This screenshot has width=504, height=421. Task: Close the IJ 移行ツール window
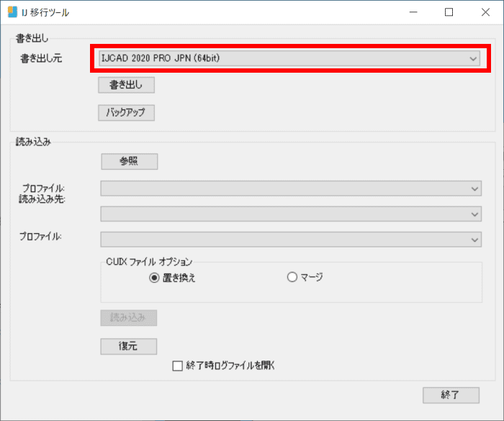pyautogui.click(x=485, y=12)
